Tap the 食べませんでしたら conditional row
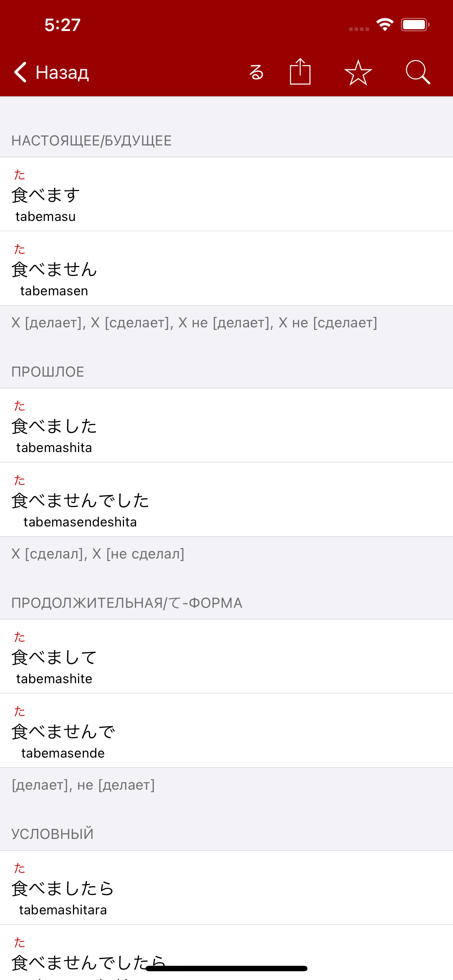This screenshot has height=980, width=453. pos(226,953)
